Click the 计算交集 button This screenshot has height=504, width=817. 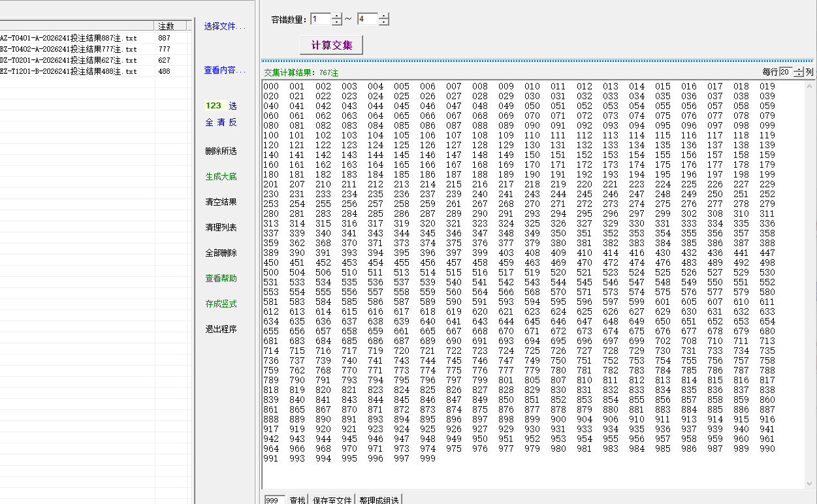tap(331, 45)
